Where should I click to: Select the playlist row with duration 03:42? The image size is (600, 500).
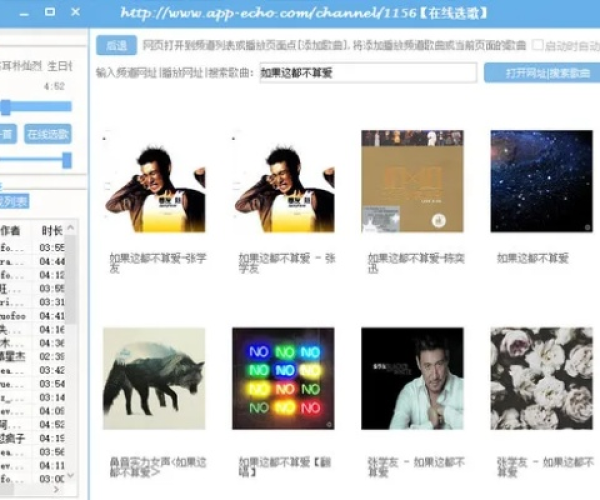33,370
